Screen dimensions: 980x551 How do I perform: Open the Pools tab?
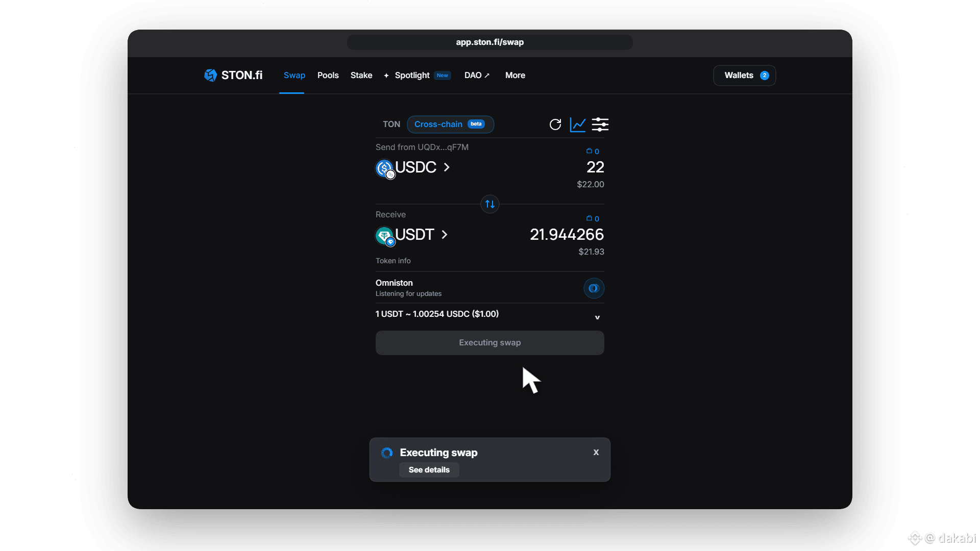pos(328,76)
